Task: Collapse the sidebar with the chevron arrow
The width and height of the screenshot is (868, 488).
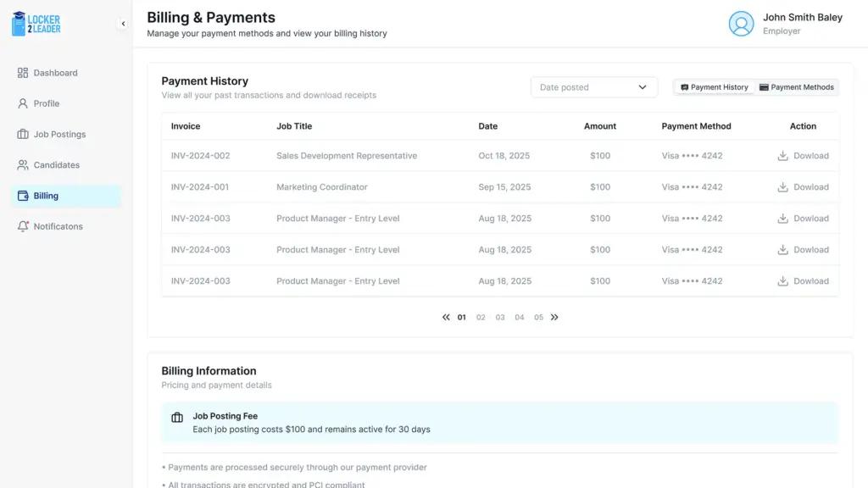Action: (x=123, y=24)
